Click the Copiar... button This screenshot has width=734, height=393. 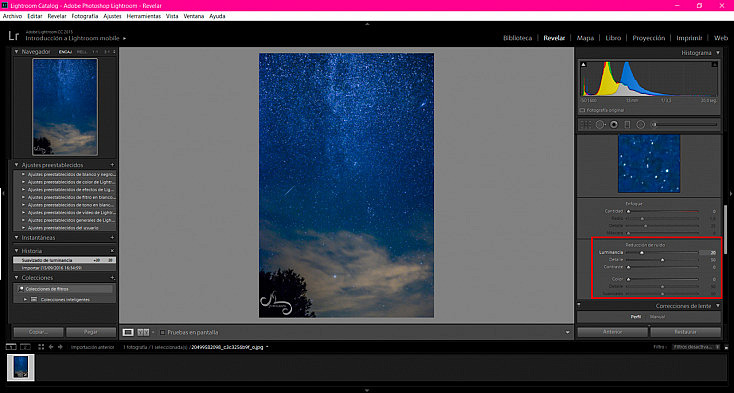38,332
